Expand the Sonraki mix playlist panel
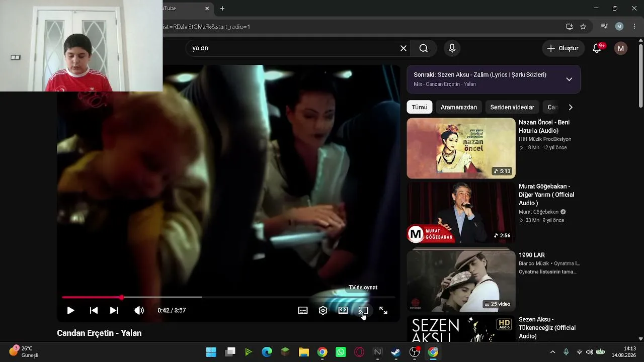Image resolution: width=644 pixels, height=362 pixels. tap(569, 79)
